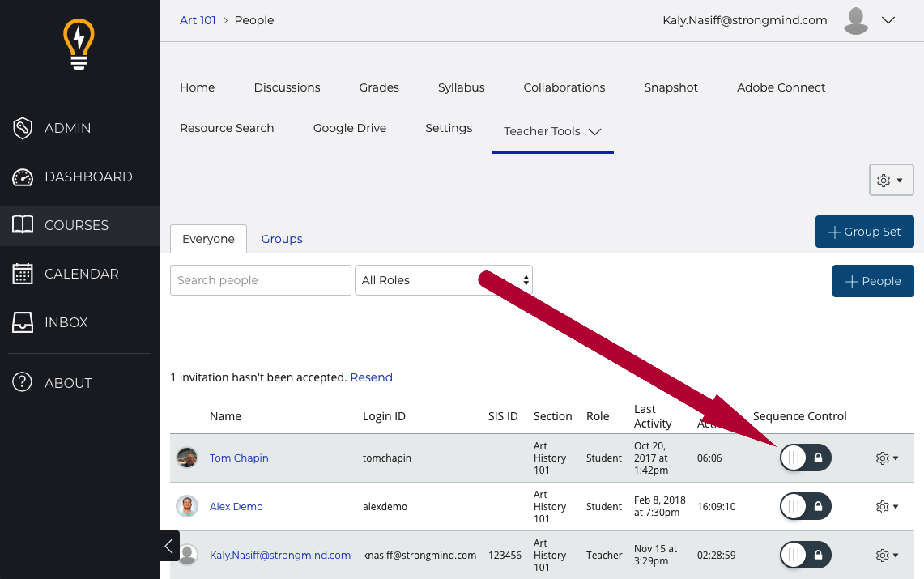
Task: Click the Inbox tray icon
Action: [x=23, y=322]
